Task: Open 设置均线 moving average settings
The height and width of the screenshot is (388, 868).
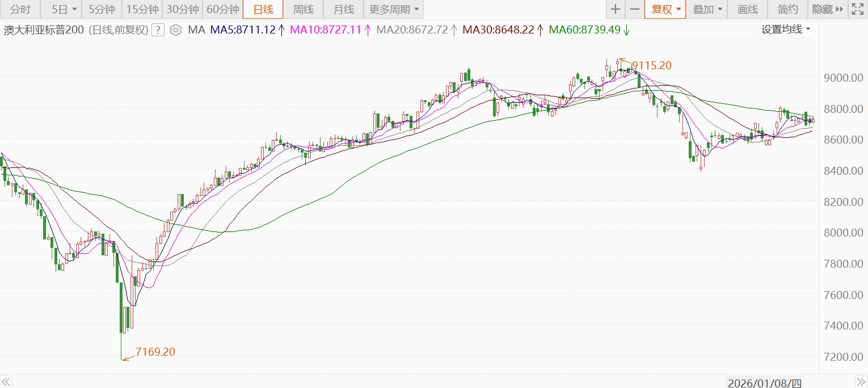Action: (786, 29)
